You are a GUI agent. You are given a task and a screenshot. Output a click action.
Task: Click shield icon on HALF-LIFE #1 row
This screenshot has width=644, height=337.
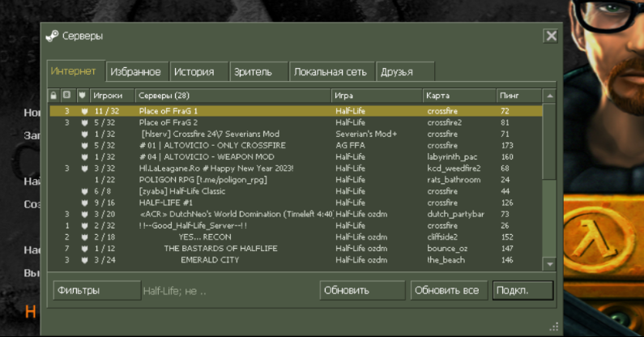pos(84,203)
